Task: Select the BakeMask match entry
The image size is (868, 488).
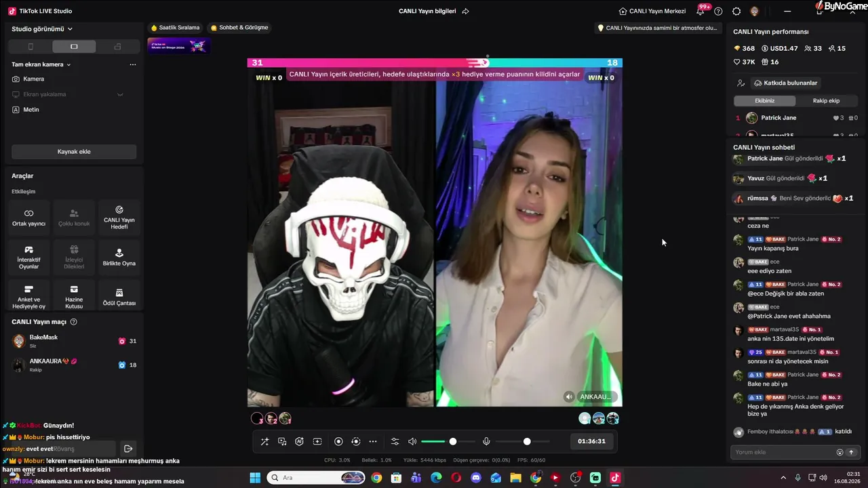Action: [x=74, y=341]
